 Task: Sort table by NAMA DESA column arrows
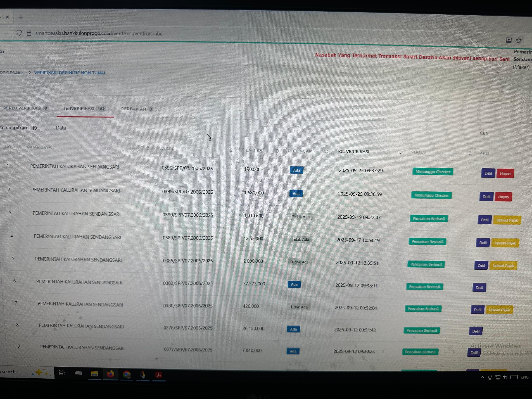click(148, 148)
